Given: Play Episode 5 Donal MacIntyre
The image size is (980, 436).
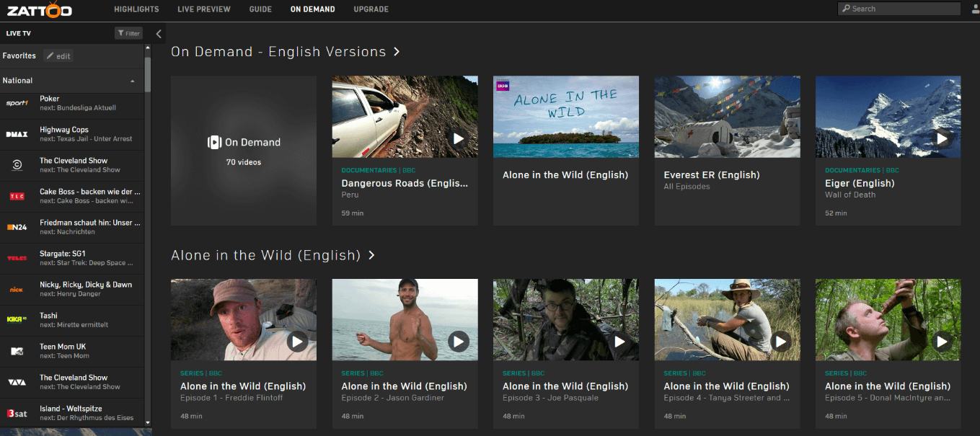Looking at the screenshot, I should click(942, 341).
